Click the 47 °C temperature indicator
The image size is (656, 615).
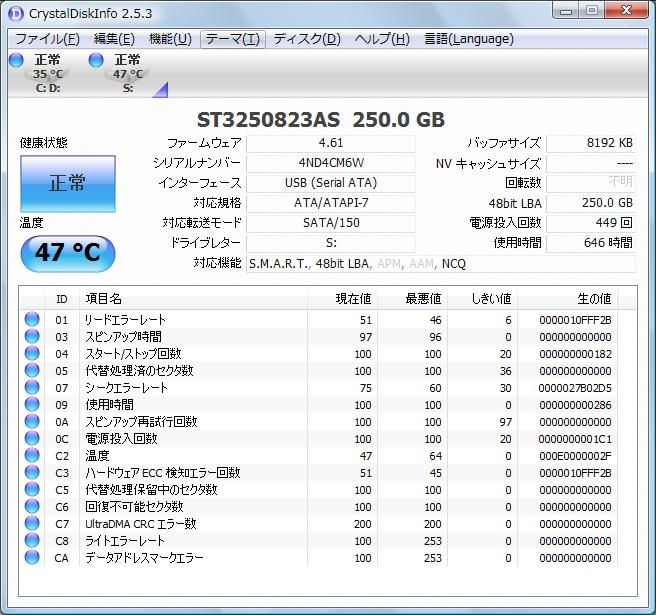[x=68, y=253]
